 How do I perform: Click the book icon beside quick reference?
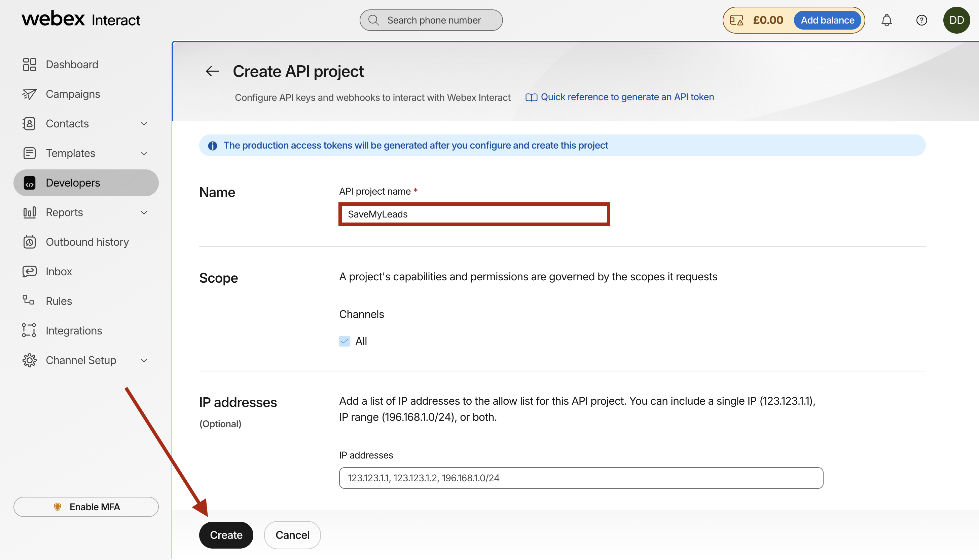tap(532, 97)
